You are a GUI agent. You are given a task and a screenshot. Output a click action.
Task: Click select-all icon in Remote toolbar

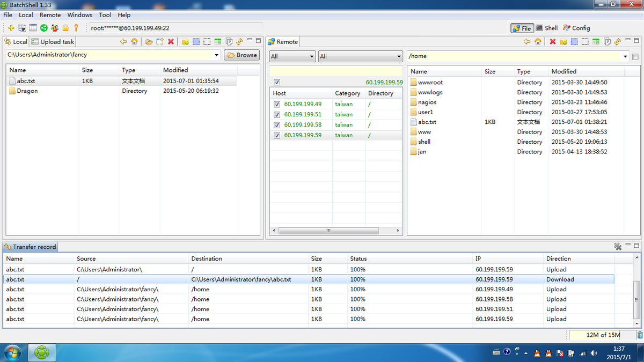(x=574, y=41)
